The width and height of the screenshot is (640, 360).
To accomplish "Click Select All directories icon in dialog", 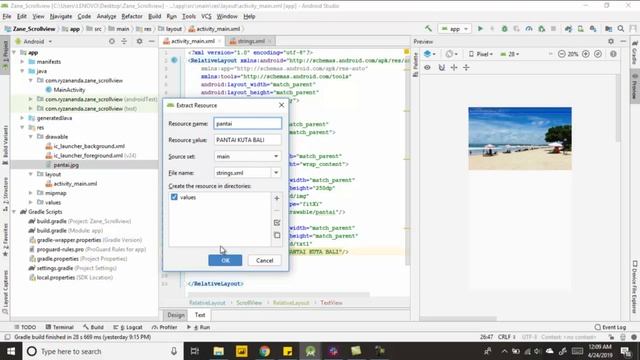I will click(x=277, y=222).
